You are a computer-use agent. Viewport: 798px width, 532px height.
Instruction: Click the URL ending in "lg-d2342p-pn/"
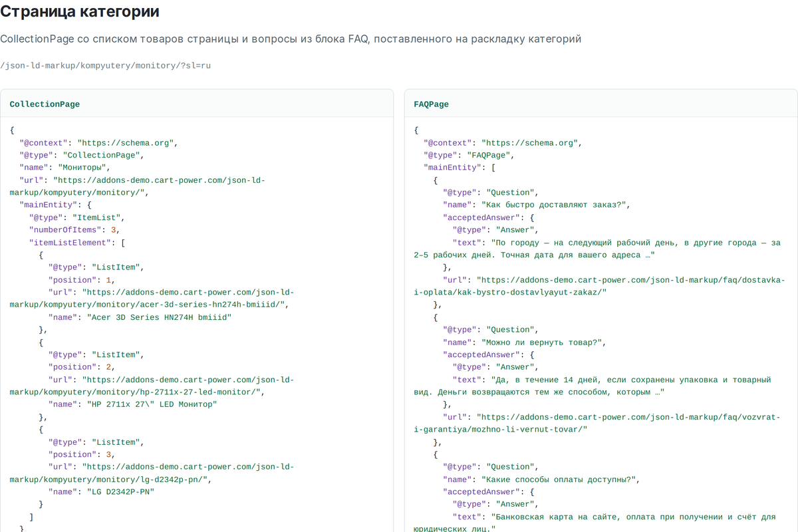click(x=152, y=473)
